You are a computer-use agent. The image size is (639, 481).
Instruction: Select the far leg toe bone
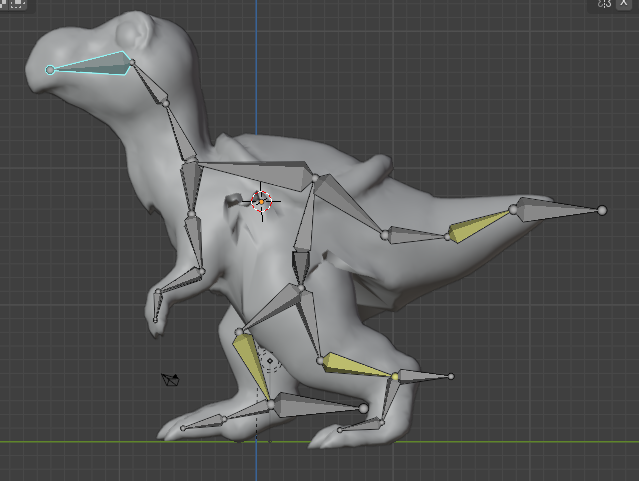click(361, 426)
